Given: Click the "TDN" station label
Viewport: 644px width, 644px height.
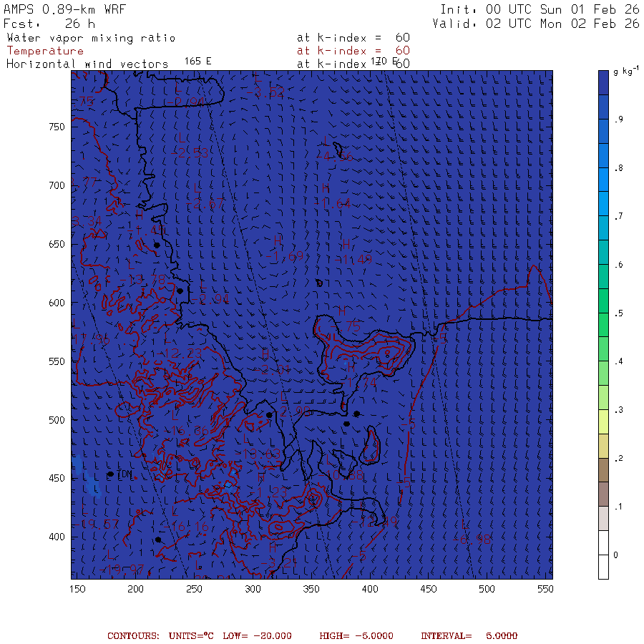Looking at the screenshot, I should pos(125,474).
